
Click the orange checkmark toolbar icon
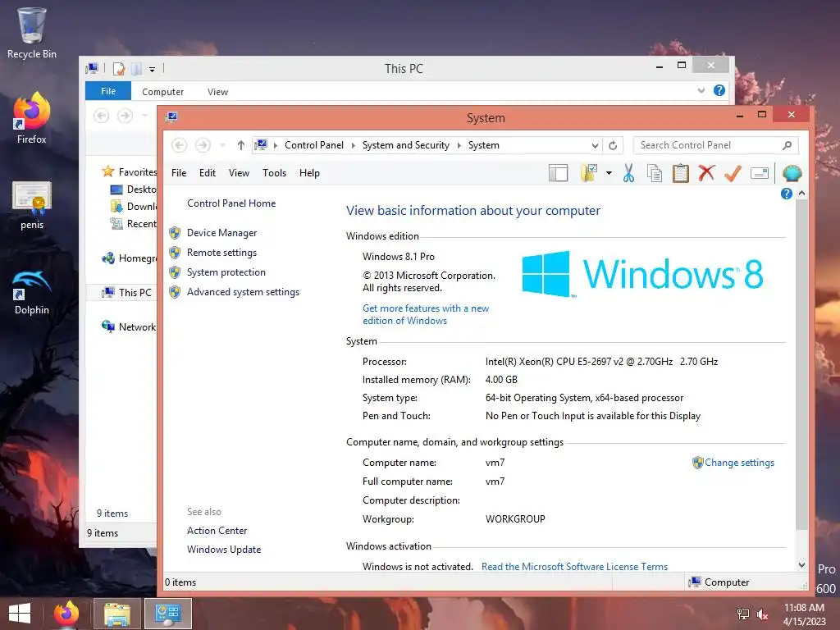(733, 173)
